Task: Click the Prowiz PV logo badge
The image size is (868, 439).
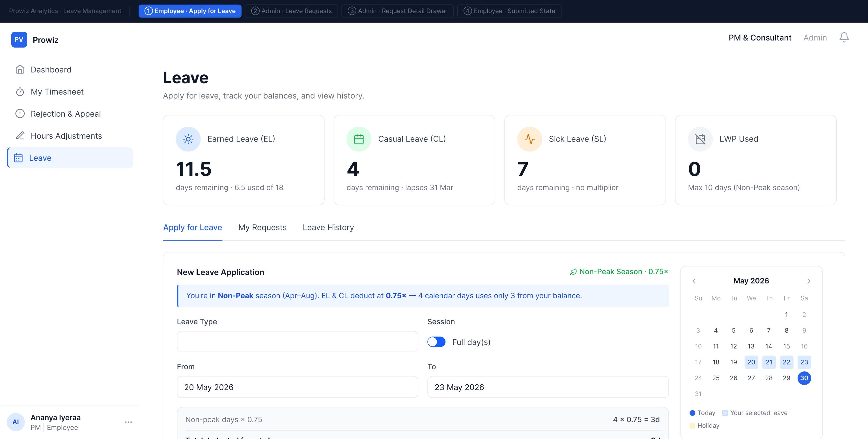Action: [19, 39]
